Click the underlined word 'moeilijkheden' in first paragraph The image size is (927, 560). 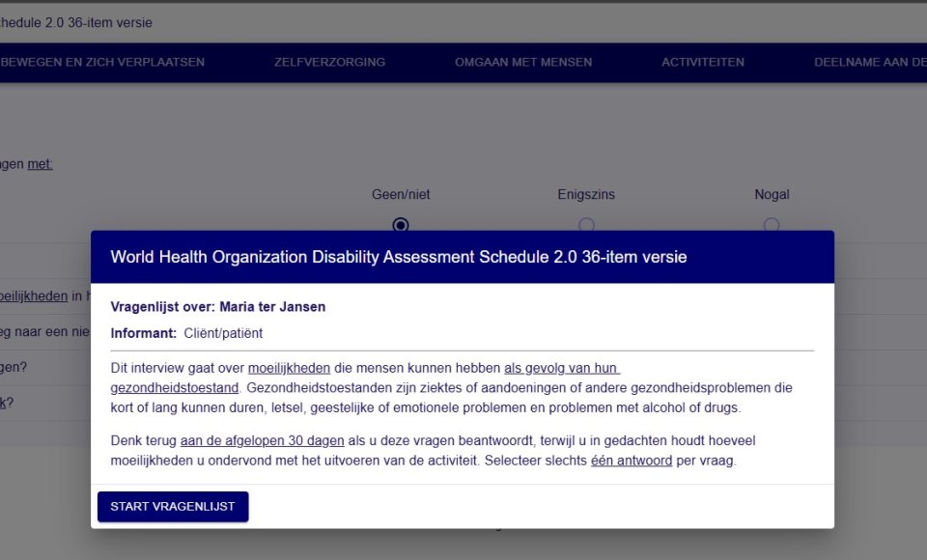click(289, 368)
